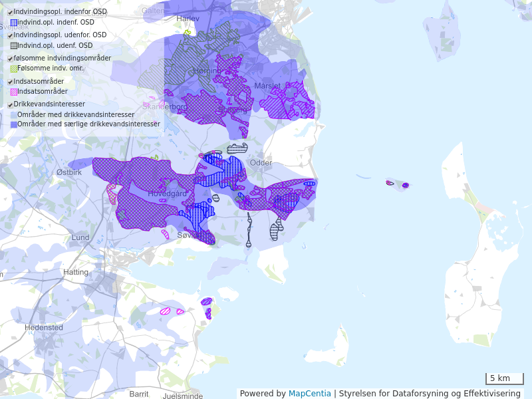Click the Hatting town label
The image size is (532, 399).
[76, 272]
